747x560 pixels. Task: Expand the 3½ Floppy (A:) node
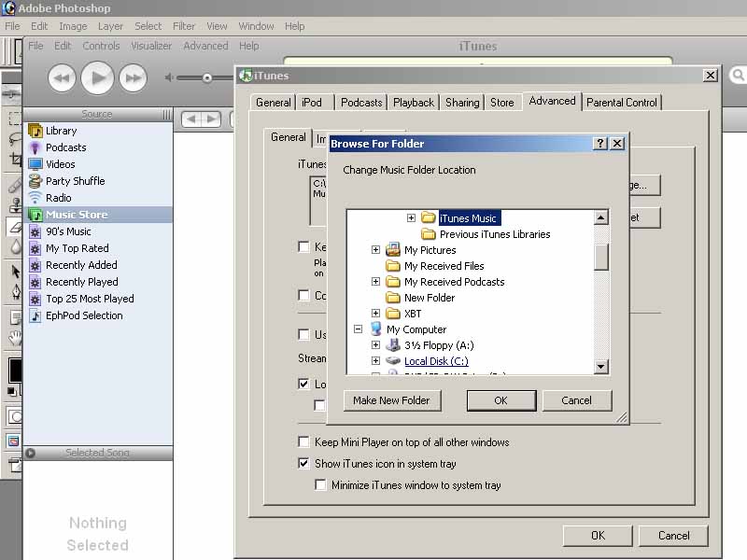point(376,344)
